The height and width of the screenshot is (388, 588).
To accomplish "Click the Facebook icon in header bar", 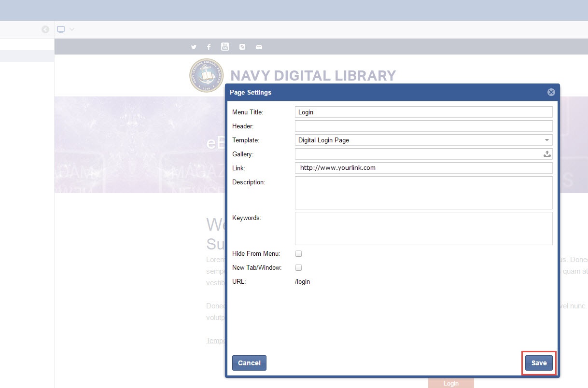I will [x=209, y=47].
